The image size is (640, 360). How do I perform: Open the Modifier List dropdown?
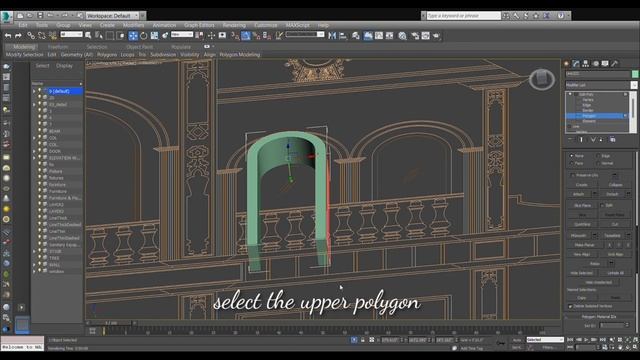click(601, 85)
